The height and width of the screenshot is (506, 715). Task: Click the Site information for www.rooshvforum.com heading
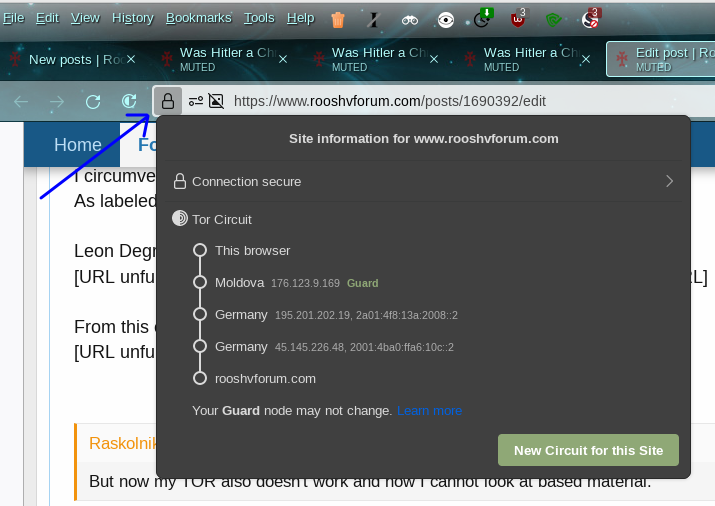tap(424, 139)
